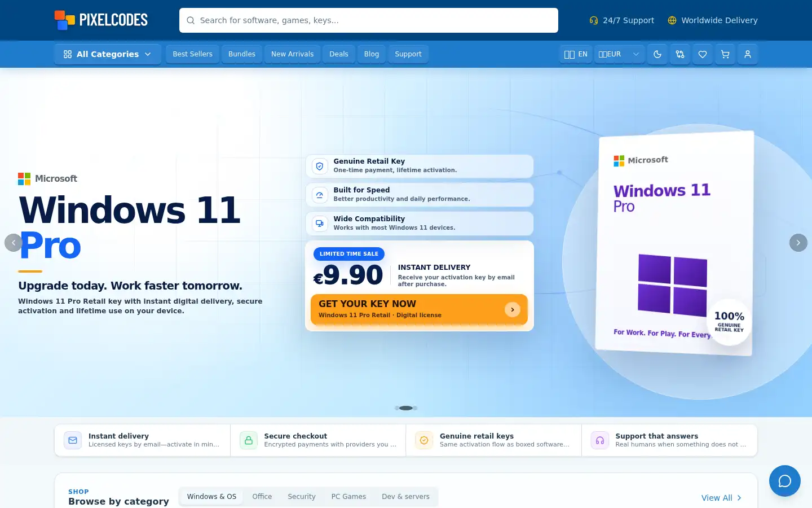Go to the previous hero slide
The width and height of the screenshot is (812, 508).
[x=14, y=243]
